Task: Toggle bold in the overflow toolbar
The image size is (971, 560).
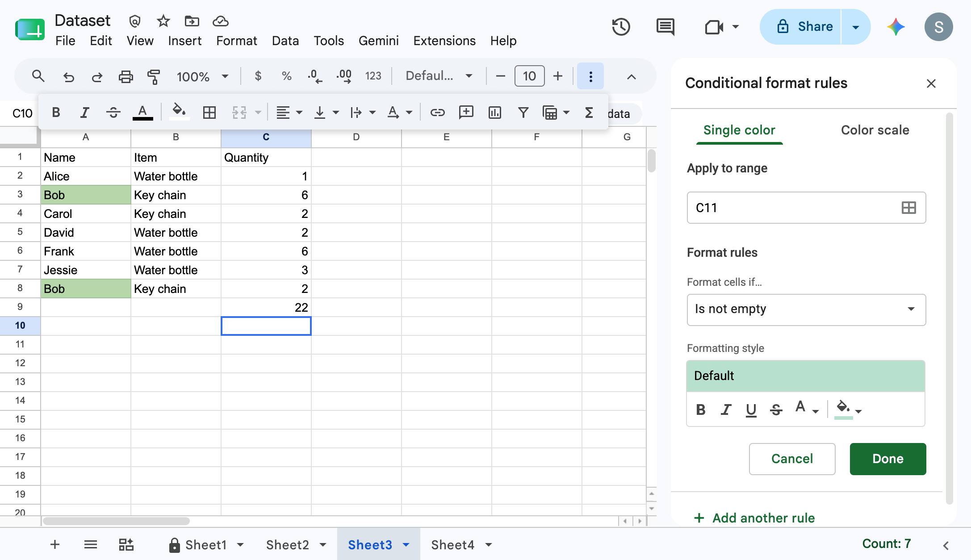Action: coord(56,113)
